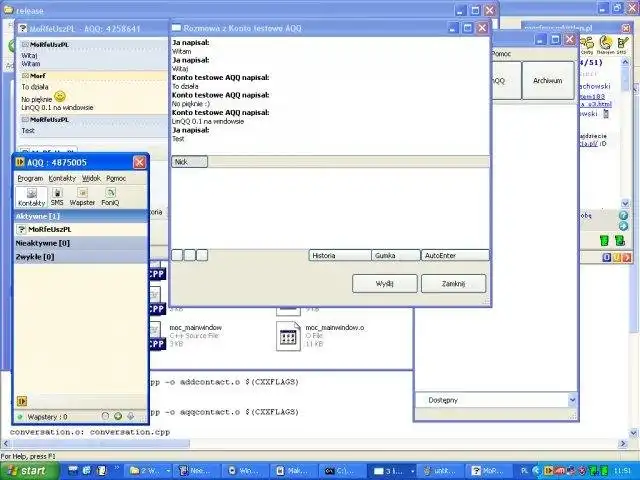Select contact MoRfeUszPL in AQQ list
Viewport: 640px width, 480px height.
coord(81,229)
